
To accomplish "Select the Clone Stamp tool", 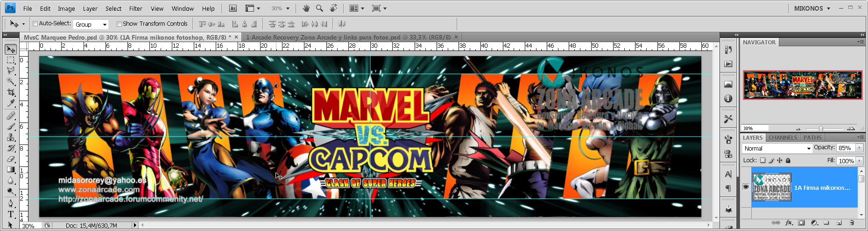I will point(11,137).
